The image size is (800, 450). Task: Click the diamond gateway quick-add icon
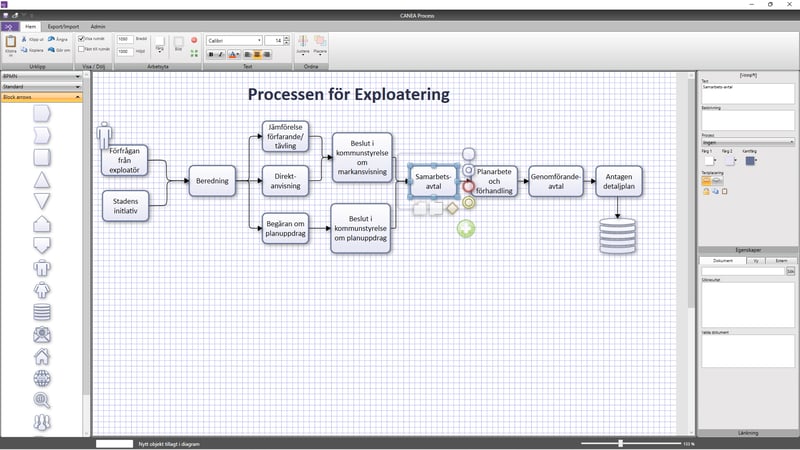tap(452, 208)
